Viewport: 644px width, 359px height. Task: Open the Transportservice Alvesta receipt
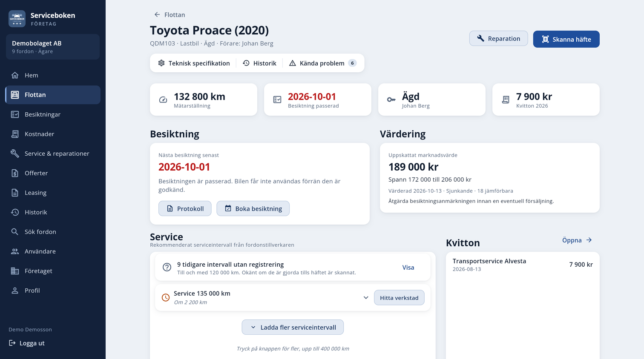[x=523, y=265]
